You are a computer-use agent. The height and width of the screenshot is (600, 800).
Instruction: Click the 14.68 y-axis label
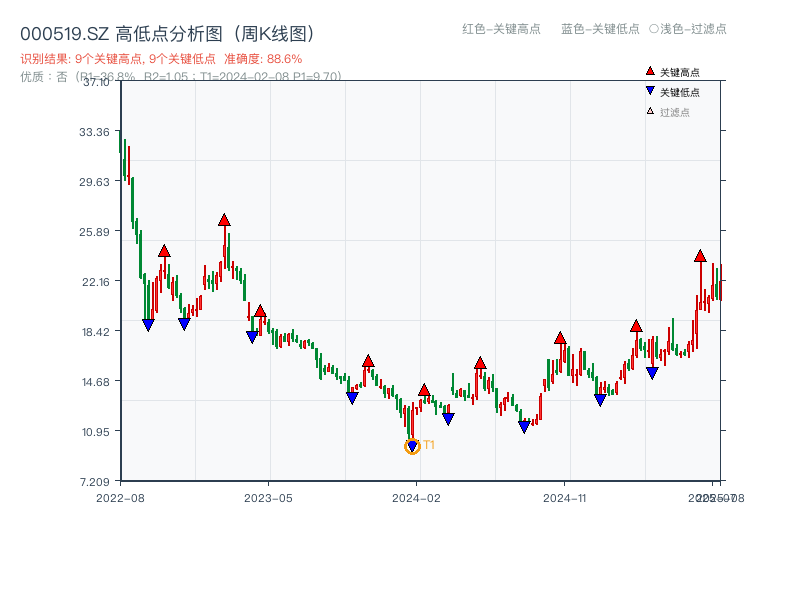coord(95,382)
